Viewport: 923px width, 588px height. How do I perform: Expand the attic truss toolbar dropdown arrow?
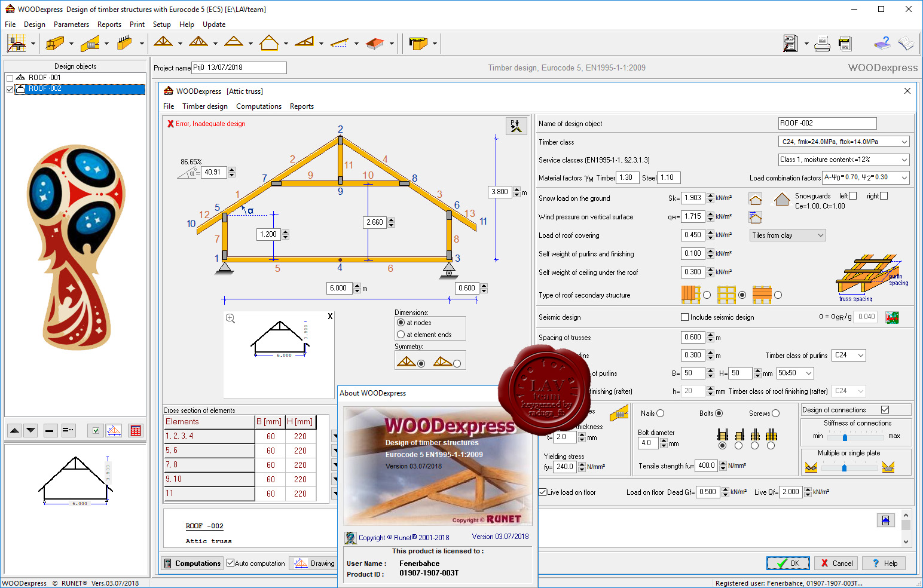click(x=286, y=44)
